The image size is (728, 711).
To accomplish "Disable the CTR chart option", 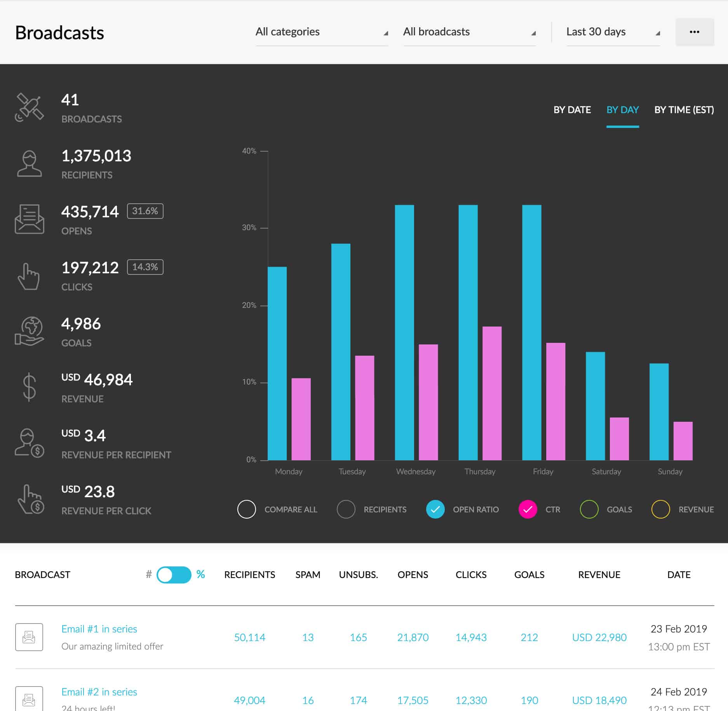I will coord(528,509).
